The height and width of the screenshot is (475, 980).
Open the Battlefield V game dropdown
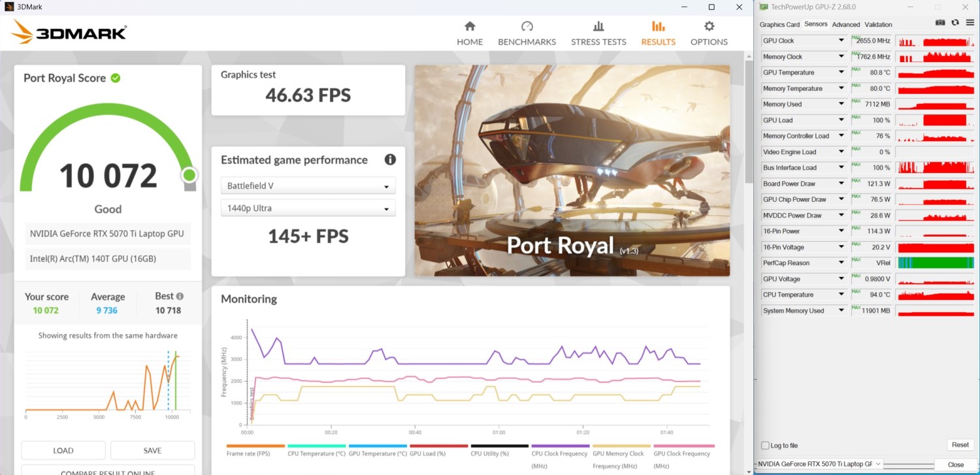[x=308, y=186]
